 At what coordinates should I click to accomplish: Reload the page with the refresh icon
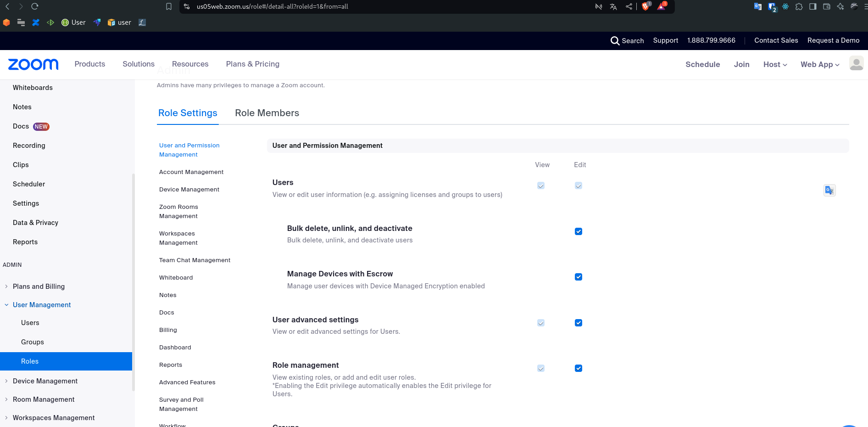pyautogui.click(x=35, y=6)
